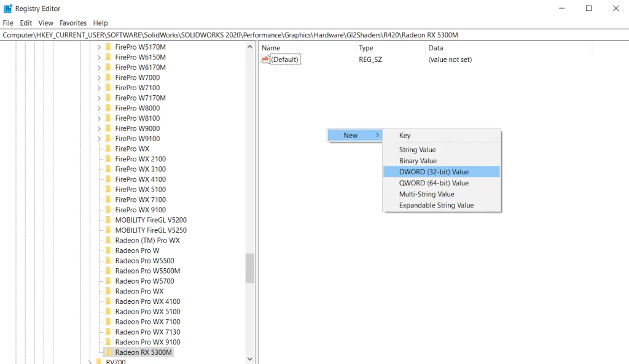Select the Radeon Pro W5700 folder icon
629x364 pixels.
[x=108, y=281]
